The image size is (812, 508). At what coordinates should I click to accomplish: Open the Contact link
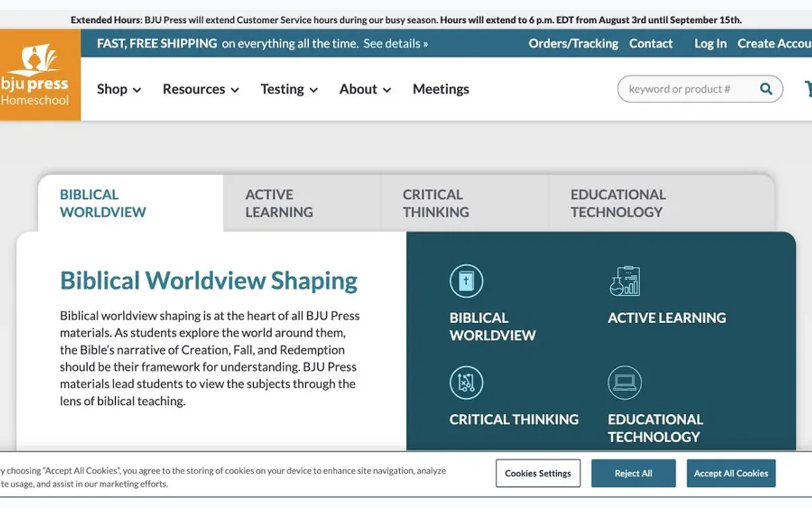point(651,43)
